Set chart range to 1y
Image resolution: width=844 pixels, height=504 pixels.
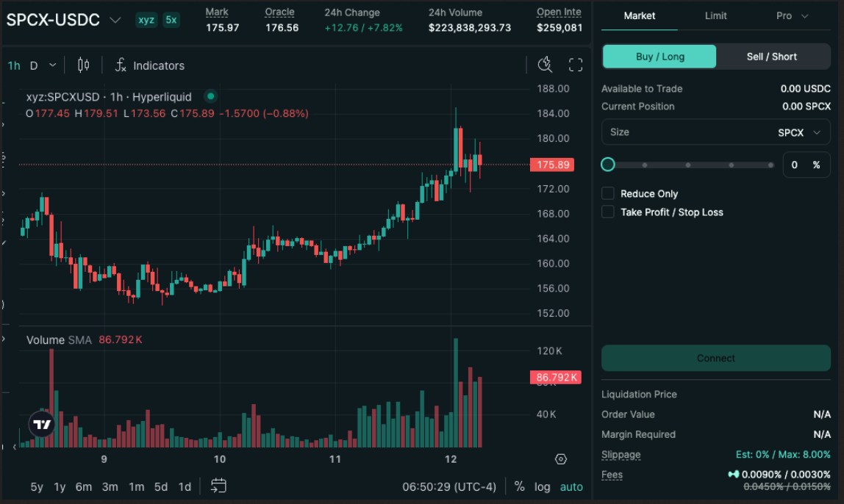60,487
